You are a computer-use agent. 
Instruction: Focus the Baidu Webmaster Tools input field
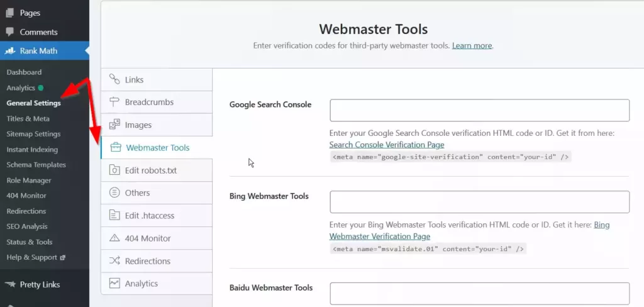(479, 293)
